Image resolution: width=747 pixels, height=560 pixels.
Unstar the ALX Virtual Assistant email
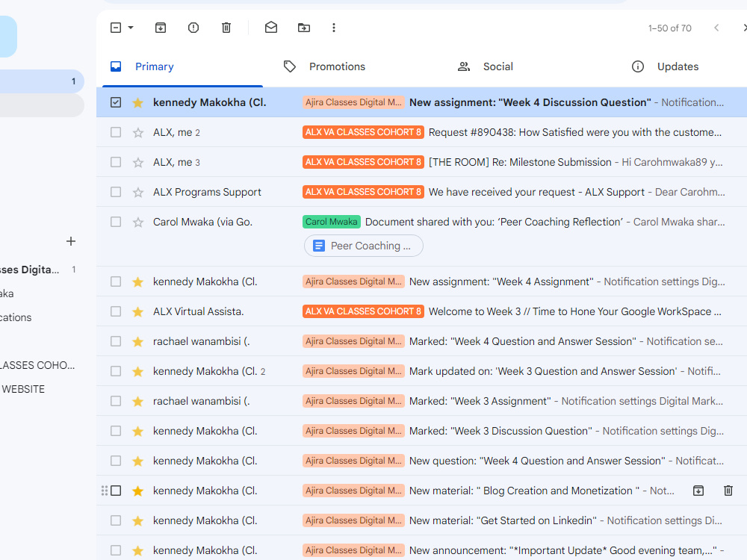(137, 311)
